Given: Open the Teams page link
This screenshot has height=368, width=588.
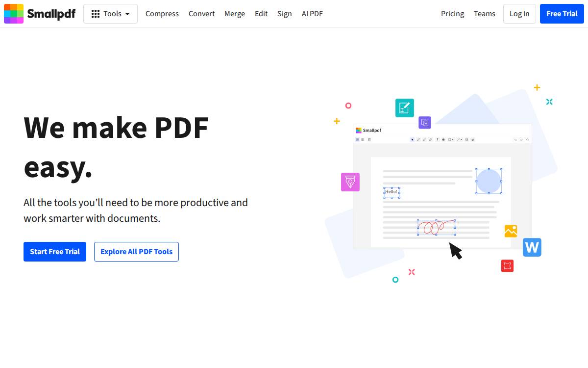Looking at the screenshot, I should pos(485,14).
